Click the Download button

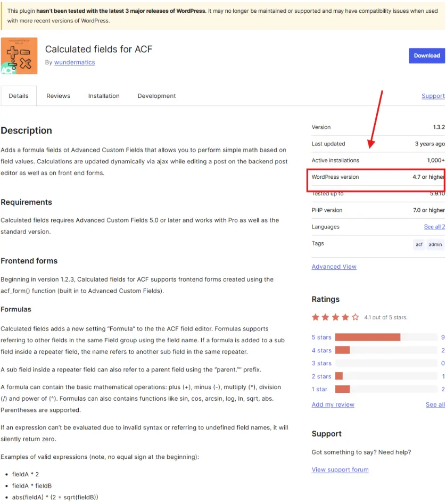(426, 55)
